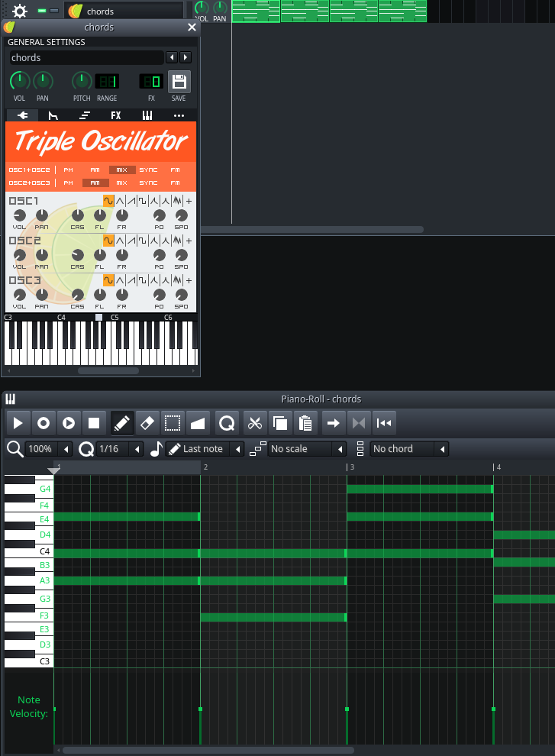Paste notes from clipboard icon
The image size is (555, 756).
[x=305, y=423]
